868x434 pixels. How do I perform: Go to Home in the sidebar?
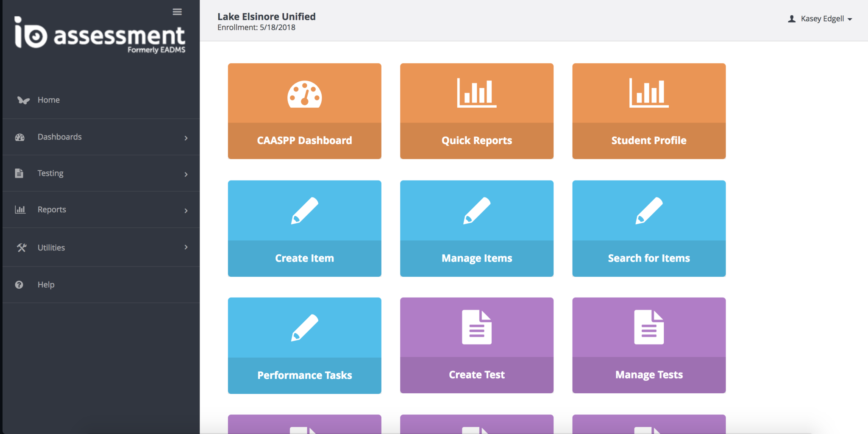point(48,100)
